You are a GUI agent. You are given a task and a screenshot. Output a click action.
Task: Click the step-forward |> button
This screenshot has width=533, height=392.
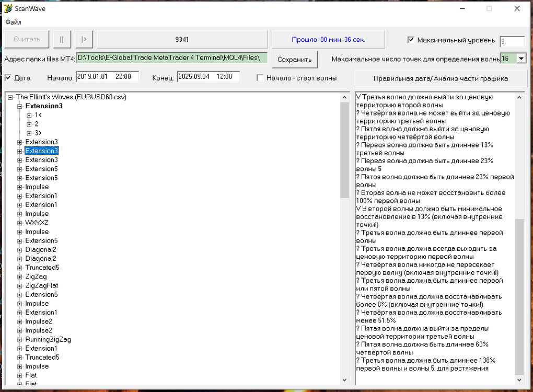pyautogui.click(x=84, y=39)
